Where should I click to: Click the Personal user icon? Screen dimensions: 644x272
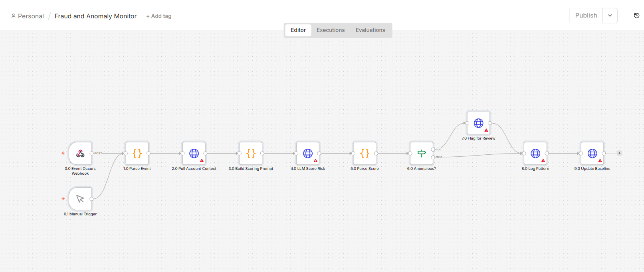pyautogui.click(x=14, y=16)
